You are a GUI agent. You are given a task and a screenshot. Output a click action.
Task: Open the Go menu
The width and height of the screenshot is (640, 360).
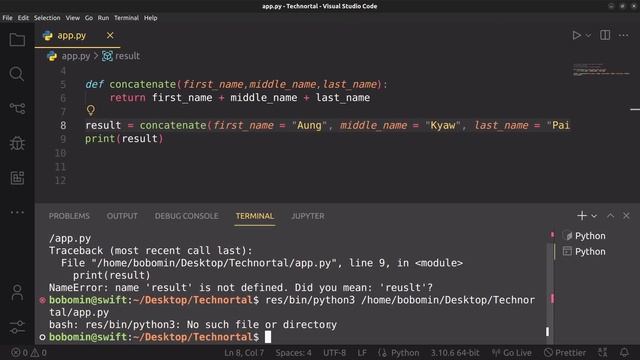point(89,18)
